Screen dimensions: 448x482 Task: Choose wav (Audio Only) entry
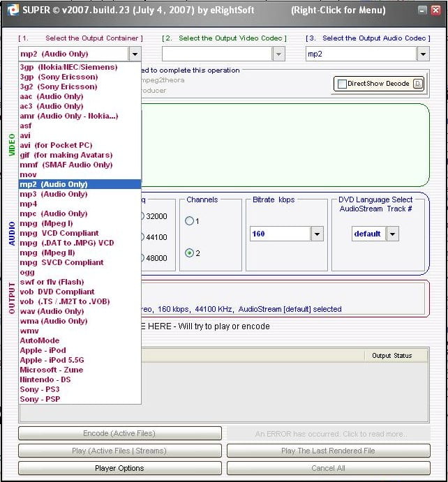point(80,311)
